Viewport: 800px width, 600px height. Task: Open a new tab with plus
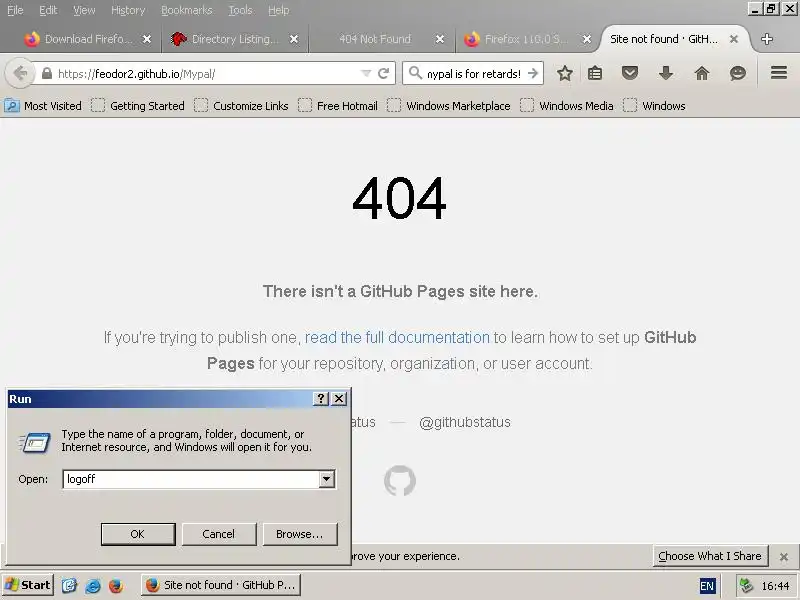pos(766,39)
